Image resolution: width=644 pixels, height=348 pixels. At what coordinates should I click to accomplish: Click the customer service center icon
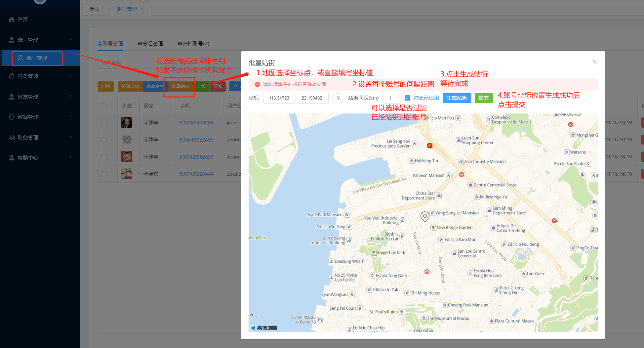[x=12, y=158]
